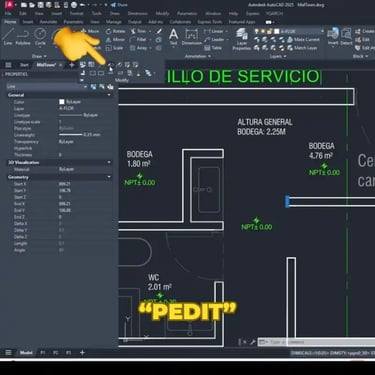Click the ByLayer color swatch
375x375 pixels.
[x=62, y=102]
